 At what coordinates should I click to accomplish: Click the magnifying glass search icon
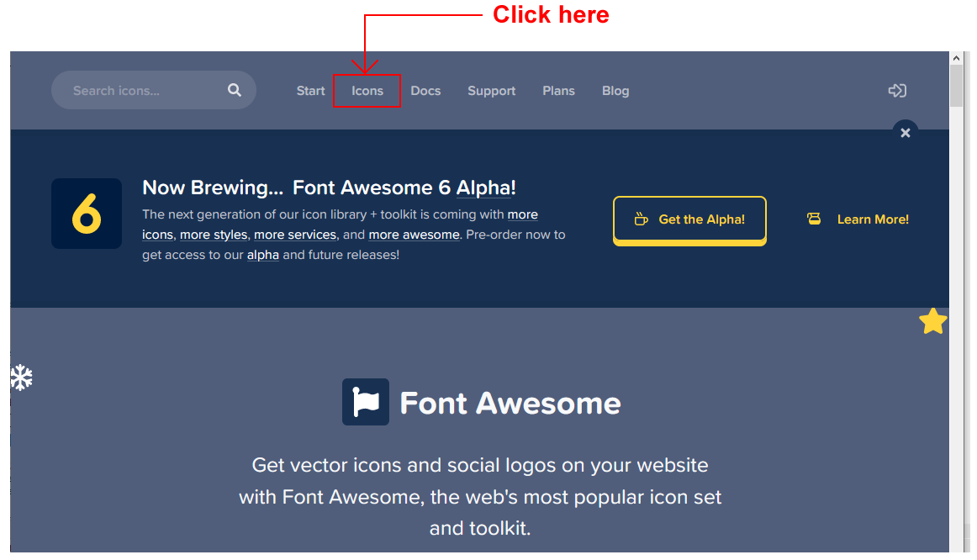pos(235,90)
